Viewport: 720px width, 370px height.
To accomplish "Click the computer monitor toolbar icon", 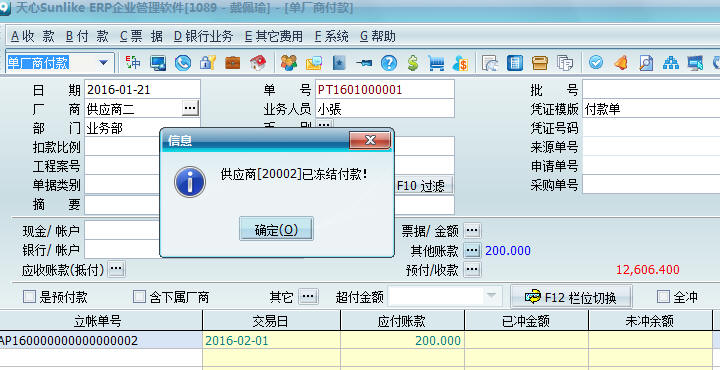I will (158, 62).
